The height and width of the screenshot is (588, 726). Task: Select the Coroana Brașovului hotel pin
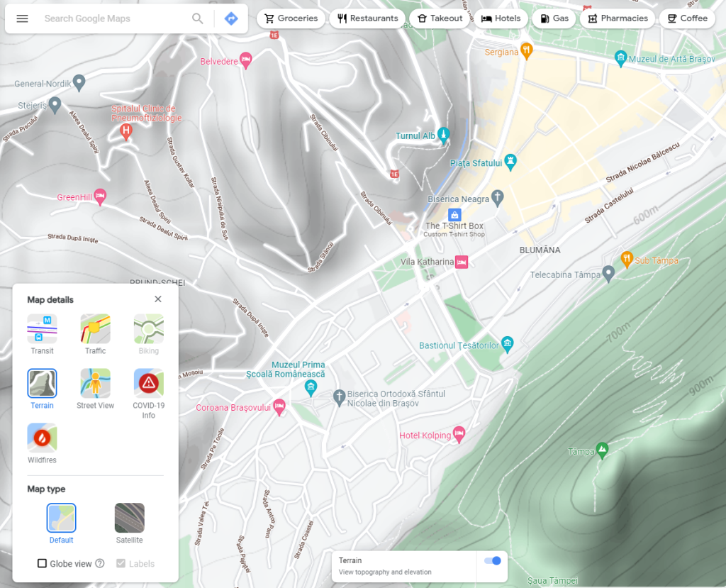279,407
